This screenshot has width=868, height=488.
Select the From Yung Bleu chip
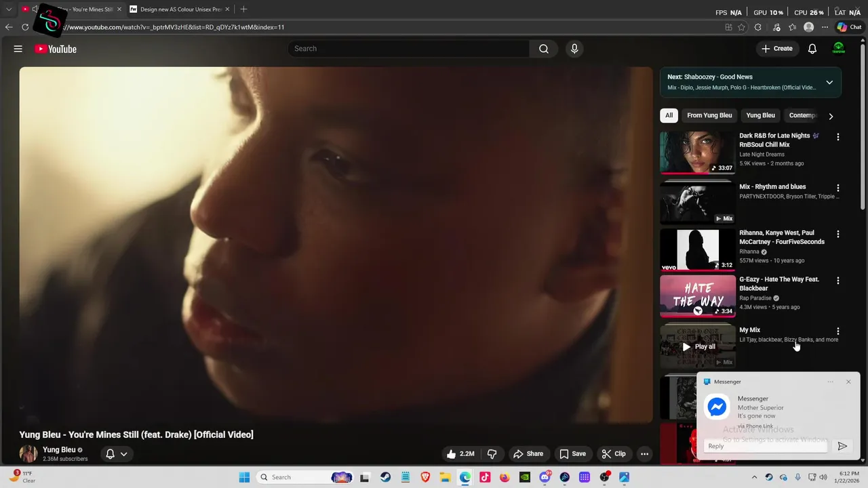click(709, 115)
